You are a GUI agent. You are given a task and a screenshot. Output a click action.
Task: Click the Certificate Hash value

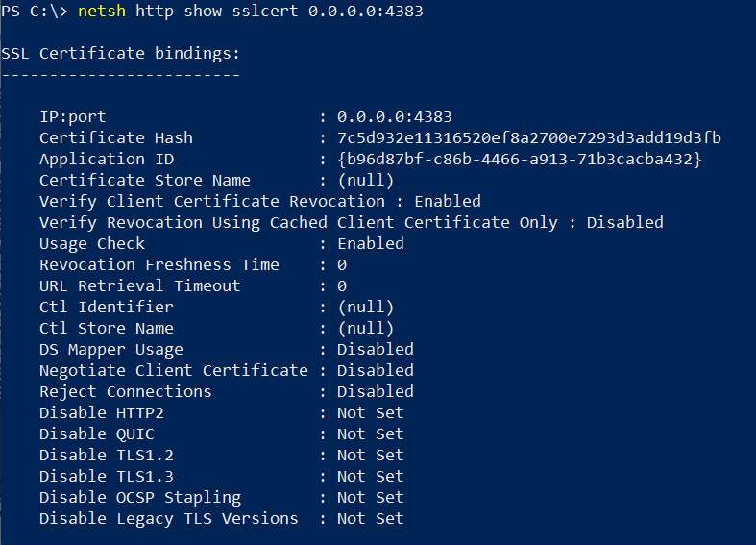[529, 138]
